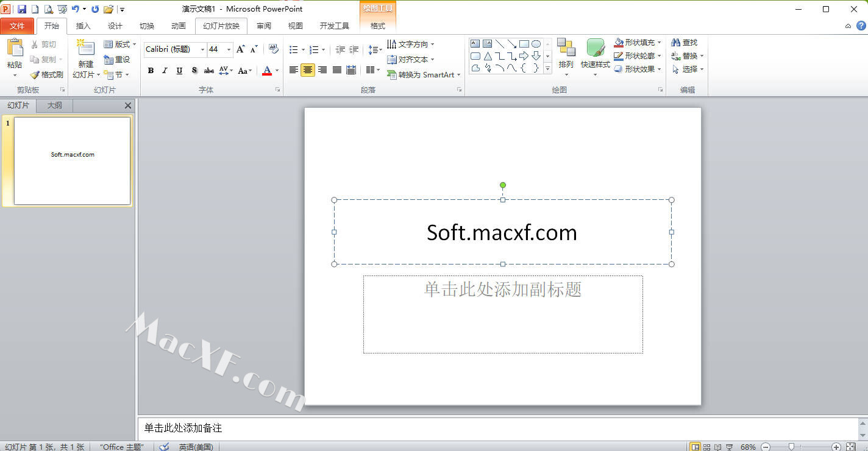Click Convert to SmartArt button
Image resolution: width=868 pixels, height=451 pixels.
pos(424,74)
